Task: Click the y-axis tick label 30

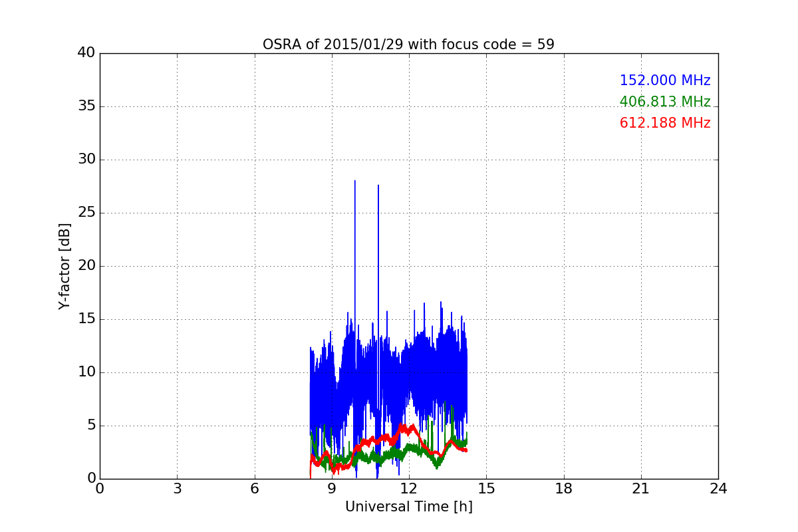Action: pos(86,160)
